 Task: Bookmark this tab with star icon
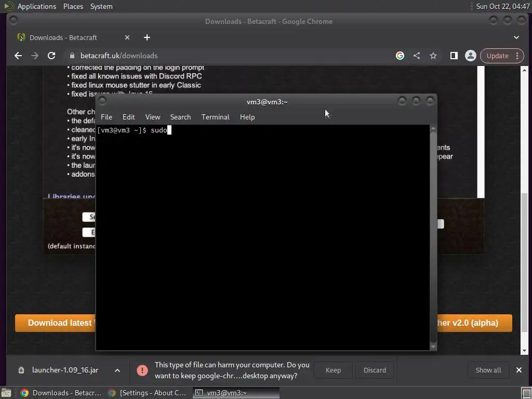(433, 56)
